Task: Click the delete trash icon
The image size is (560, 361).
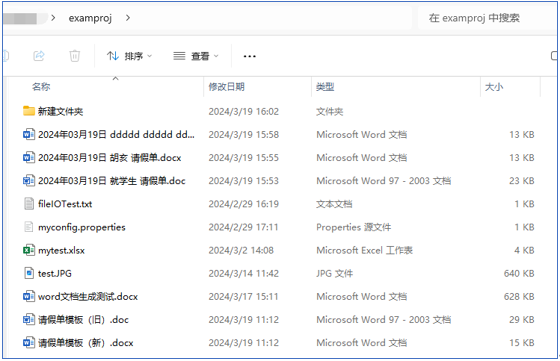Action: coord(75,56)
